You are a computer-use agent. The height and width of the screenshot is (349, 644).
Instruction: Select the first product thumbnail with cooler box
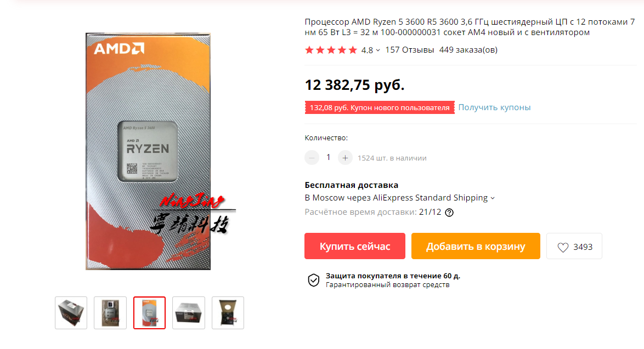click(x=71, y=313)
